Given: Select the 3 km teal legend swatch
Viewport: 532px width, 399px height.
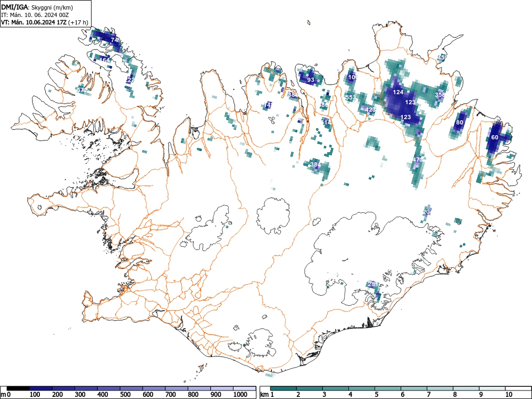Looking at the screenshot, I should coord(336,388).
